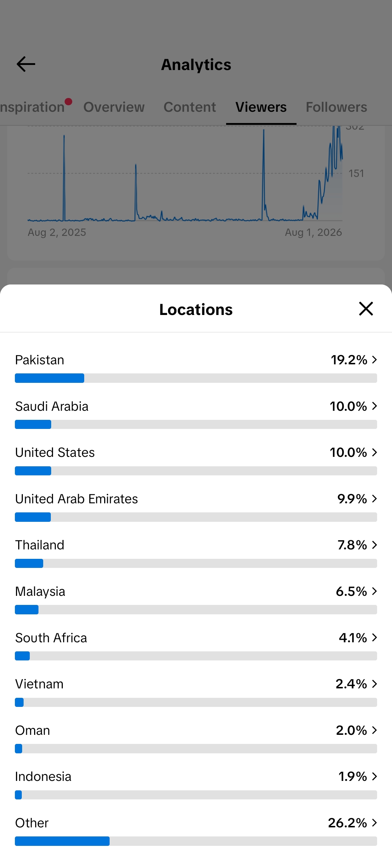This screenshot has height=868, width=392.
Task: Expand United States location chevron
Action: click(375, 452)
